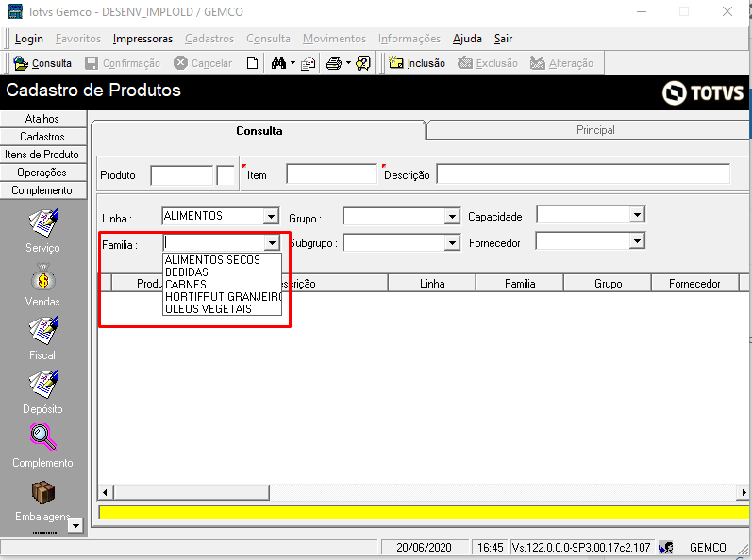Select ALIMENTOS SECOS from Familia list
This screenshot has width=752, height=560.
(x=222, y=259)
